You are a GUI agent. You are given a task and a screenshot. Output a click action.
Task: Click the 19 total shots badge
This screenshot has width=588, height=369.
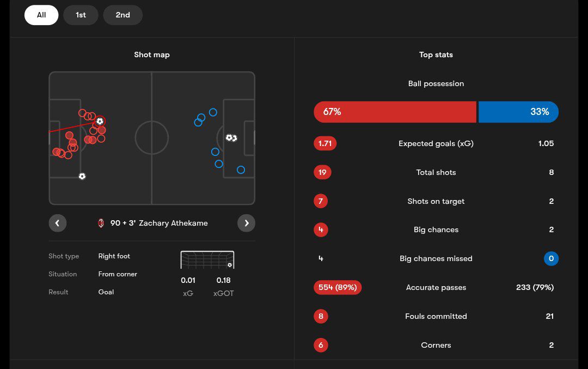pyautogui.click(x=322, y=172)
